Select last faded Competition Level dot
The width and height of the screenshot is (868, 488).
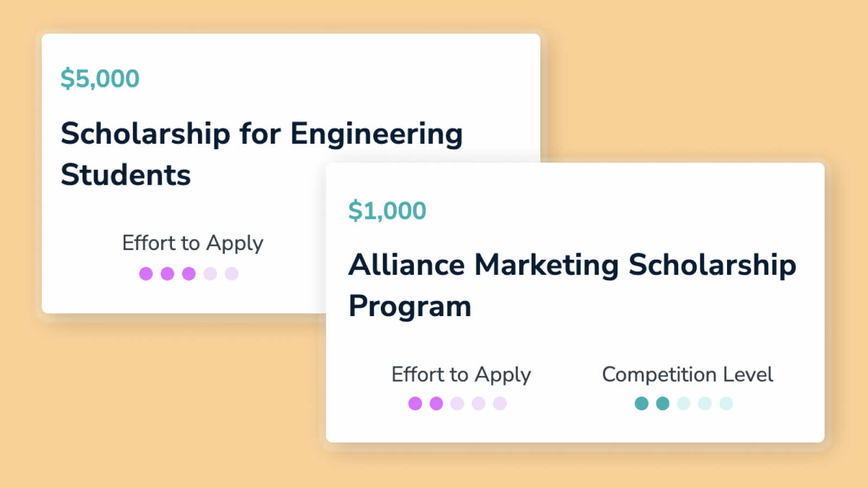[x=726, y=403]
